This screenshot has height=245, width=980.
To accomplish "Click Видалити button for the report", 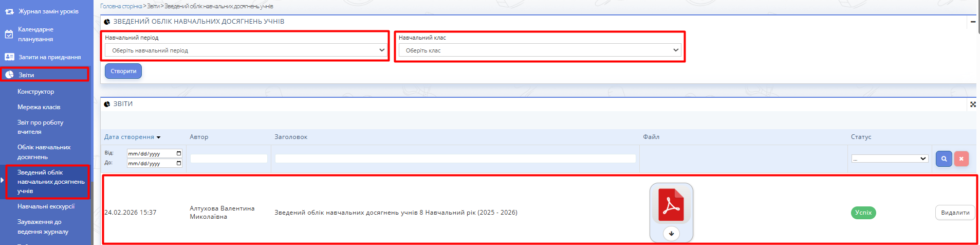I will pos(955,213).
